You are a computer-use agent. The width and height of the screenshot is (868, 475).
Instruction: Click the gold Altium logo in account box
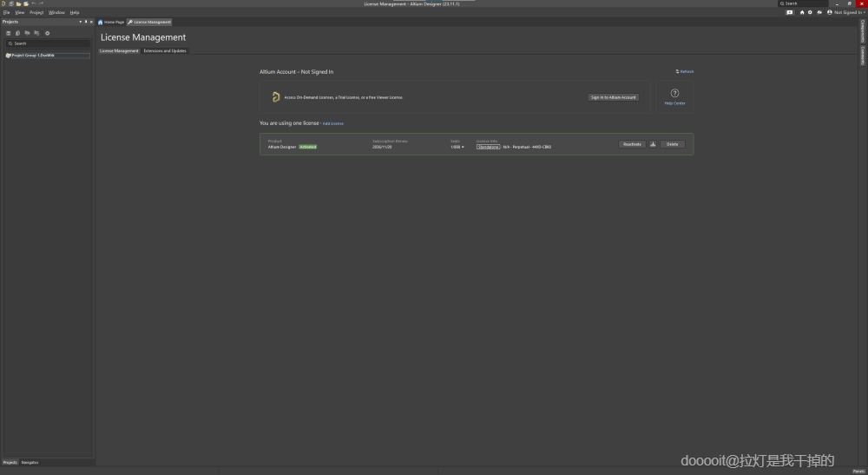pyautogui.click(x=276, y=97)
